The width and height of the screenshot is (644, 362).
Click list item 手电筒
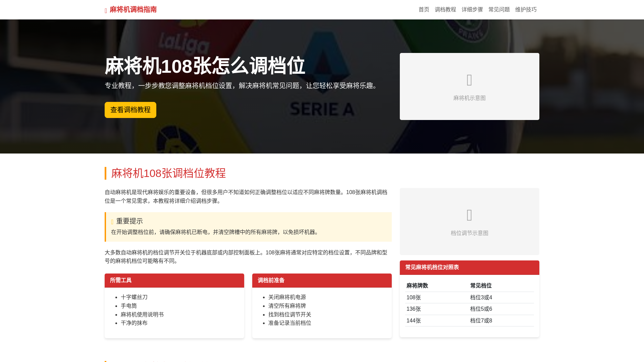(x=129, y=306)
